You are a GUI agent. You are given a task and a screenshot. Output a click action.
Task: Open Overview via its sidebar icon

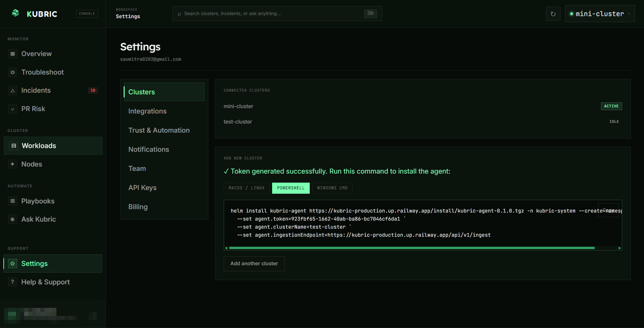tap(12, 54)
